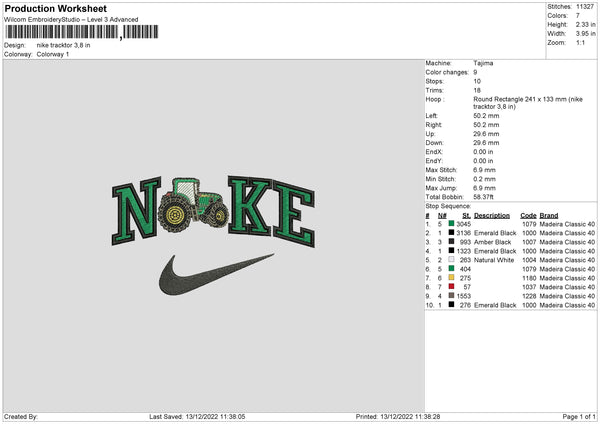Click stitch count '3136' in row 2

coord(464,233)
